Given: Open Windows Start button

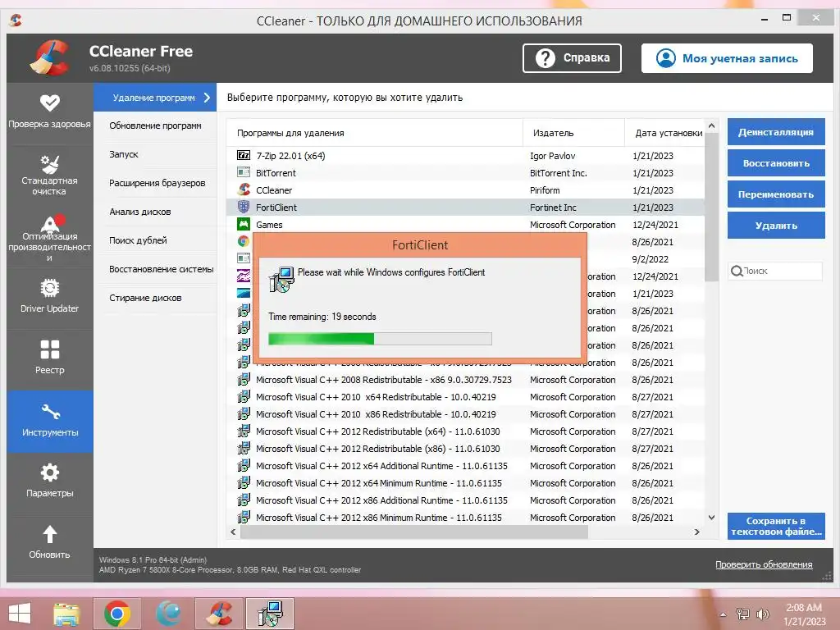Looking at the screenshot, I should pos(20,614).
